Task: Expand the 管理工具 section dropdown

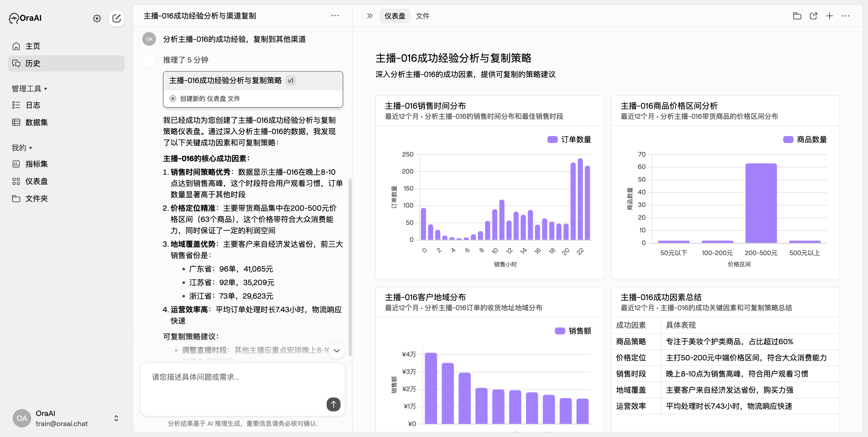Action: [29, 88]
